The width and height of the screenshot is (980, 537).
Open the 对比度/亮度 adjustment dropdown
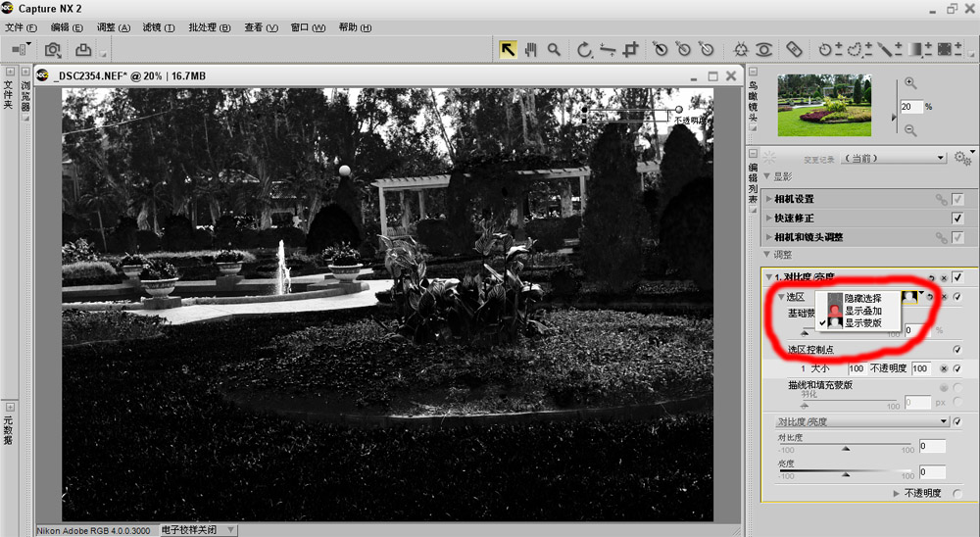[862, 421]
